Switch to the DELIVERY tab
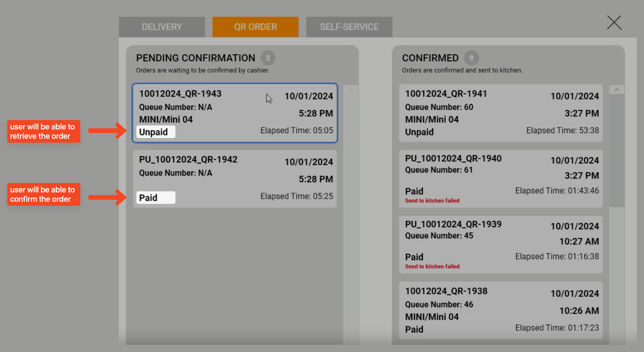The image size is (644, 352). click(x=162, y=27)
